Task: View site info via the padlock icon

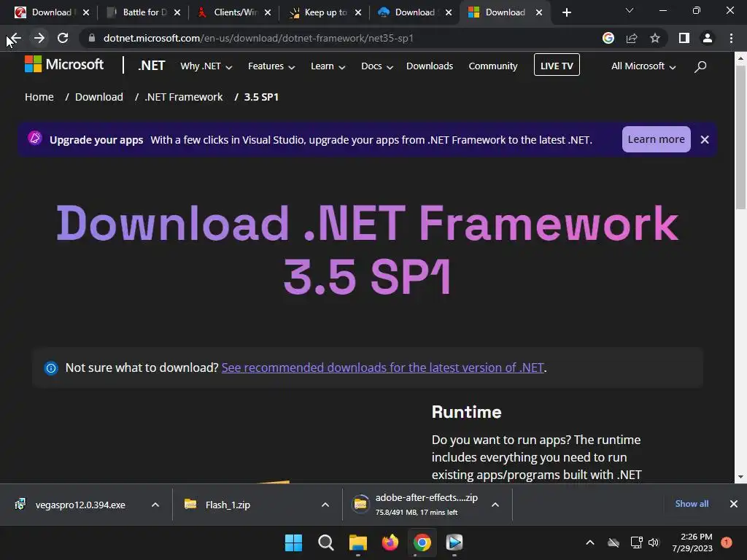Action: (x=92, y=38)
